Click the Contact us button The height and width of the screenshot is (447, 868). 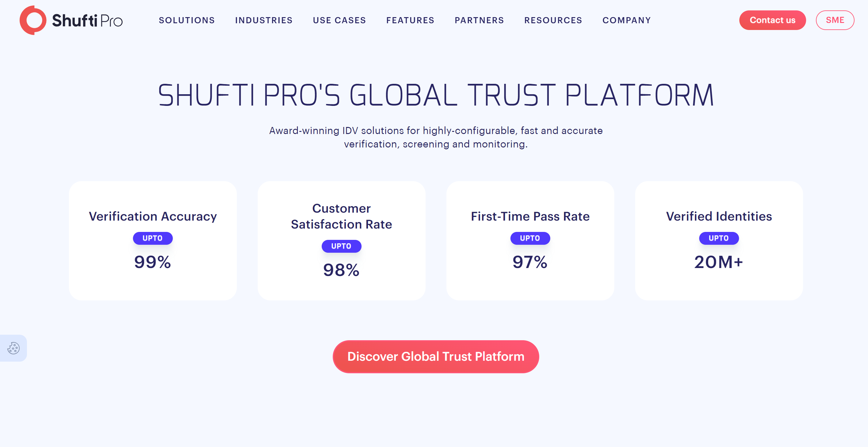pos(773,20)
